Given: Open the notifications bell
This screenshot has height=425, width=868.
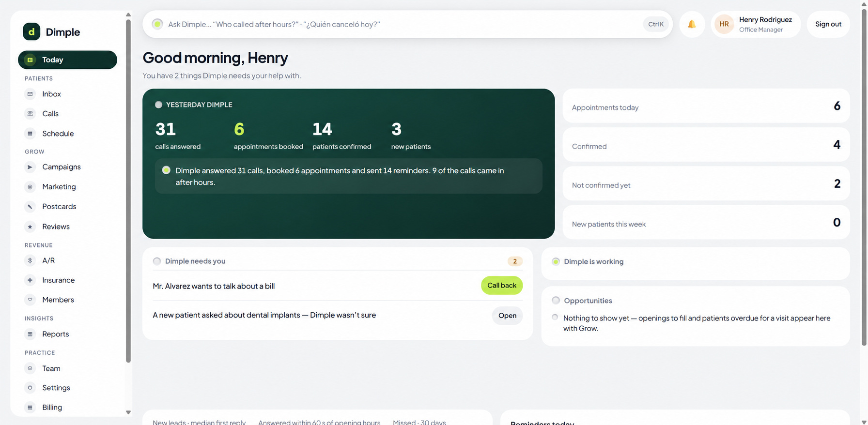Looking at the screenshot, I should (692, 24).
